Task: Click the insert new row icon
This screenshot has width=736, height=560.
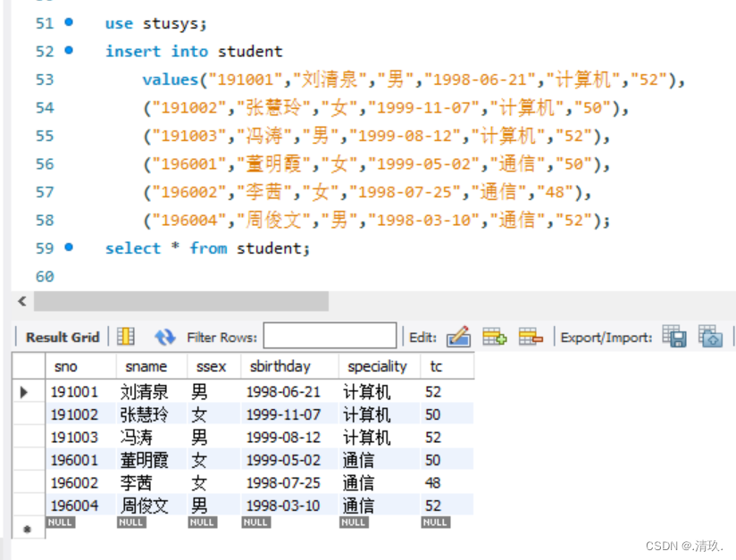Action: point(496,338)
